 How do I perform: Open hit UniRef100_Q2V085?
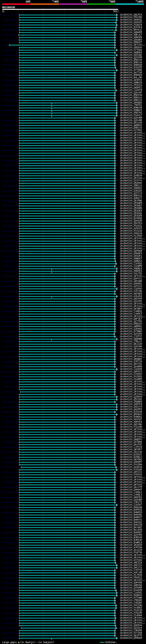click(x=131, y=57)
